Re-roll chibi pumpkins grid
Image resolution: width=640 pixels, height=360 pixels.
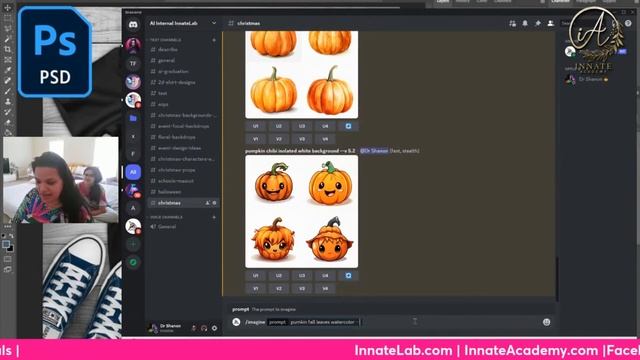(348, 276)
